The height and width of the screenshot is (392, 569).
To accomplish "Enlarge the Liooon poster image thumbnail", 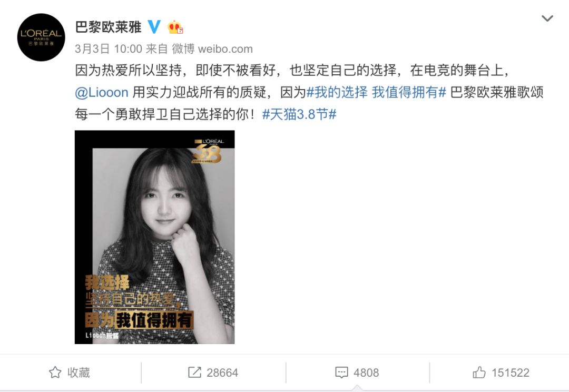I will point(154,237).
